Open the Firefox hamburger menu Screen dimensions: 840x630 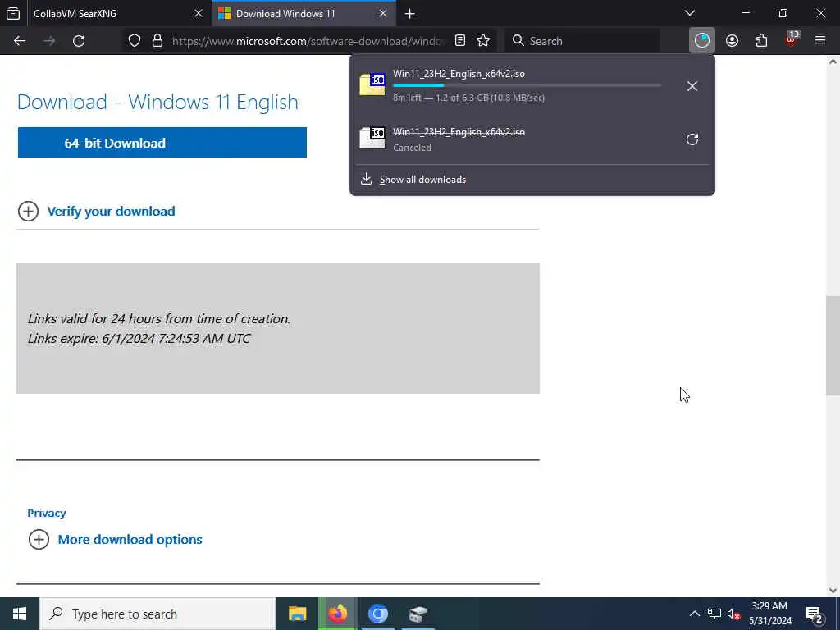click(x=820, y=41)
